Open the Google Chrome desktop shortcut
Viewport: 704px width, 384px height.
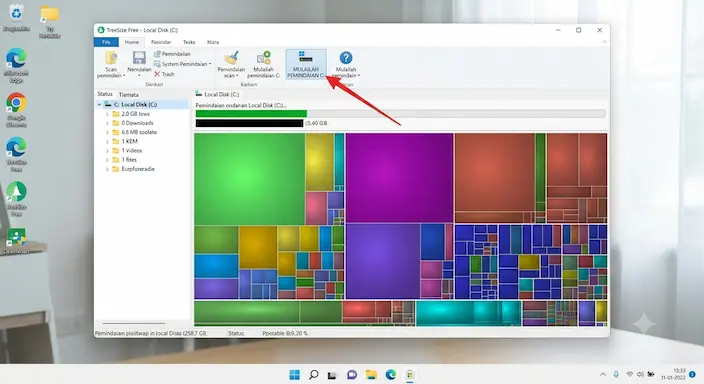(x=16, y=110)
